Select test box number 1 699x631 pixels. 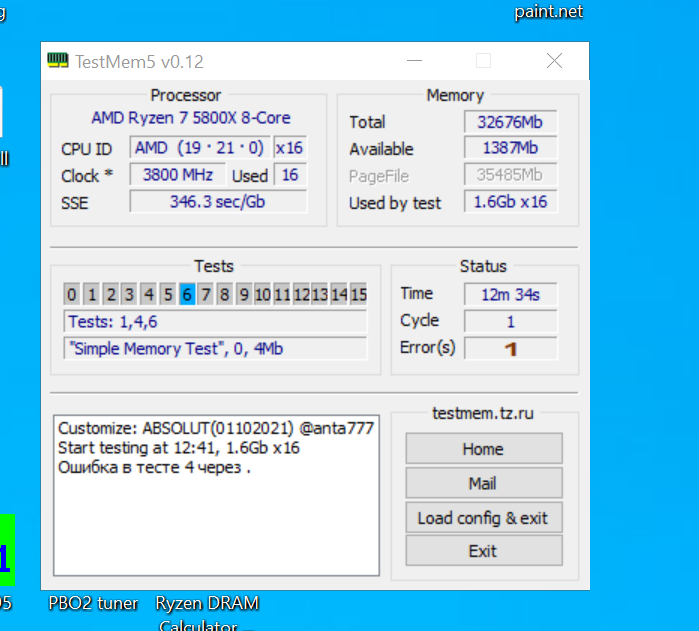click(92, 294)
